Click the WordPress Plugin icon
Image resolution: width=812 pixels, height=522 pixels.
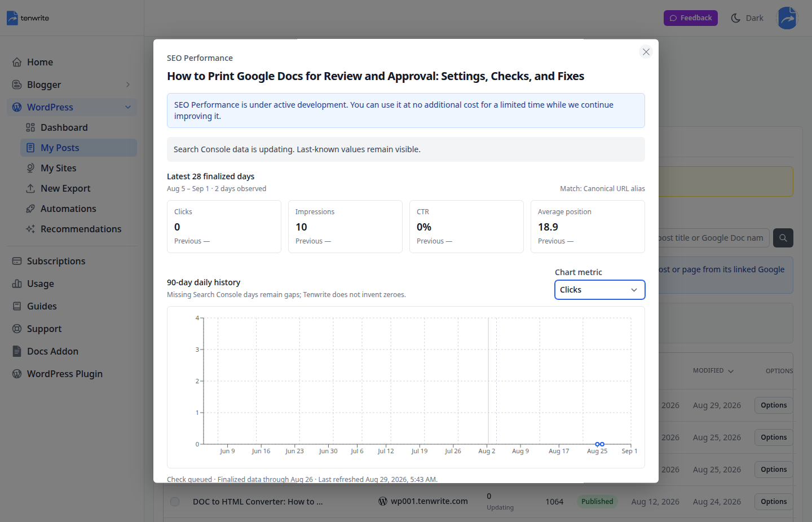click(17, 374)
